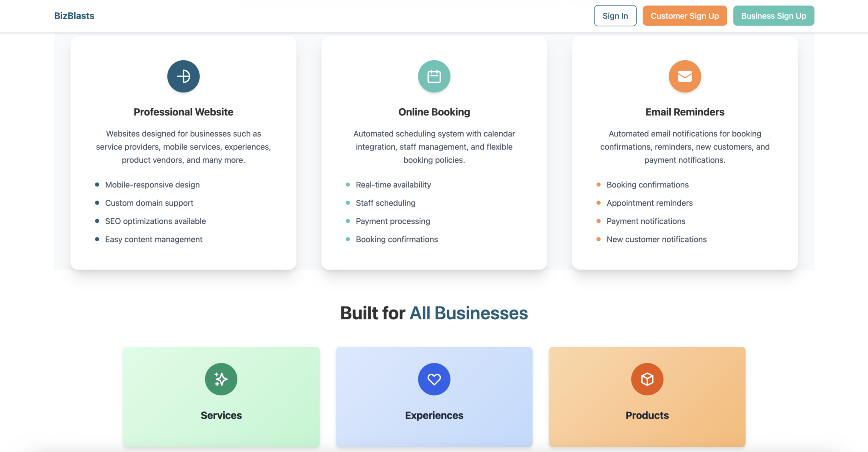The width and height of the screenshot is (868, 452).
Task: Click the Appointment reminders list item
Action: [649, 203]
